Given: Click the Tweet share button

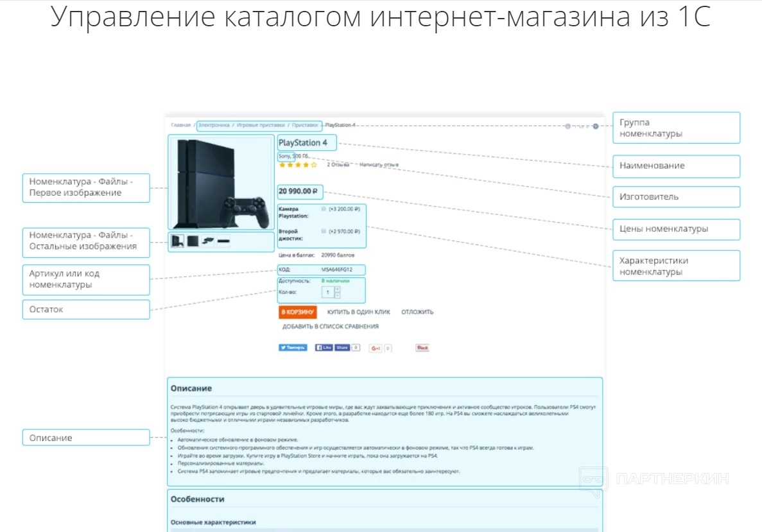Looking at the screenshot, I should coord(293,347).
